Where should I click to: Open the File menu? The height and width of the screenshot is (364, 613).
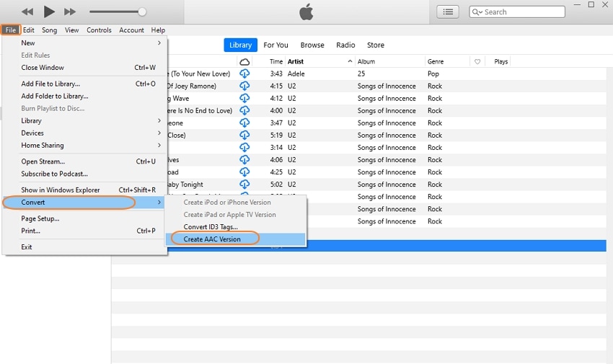tap(11, 30)
